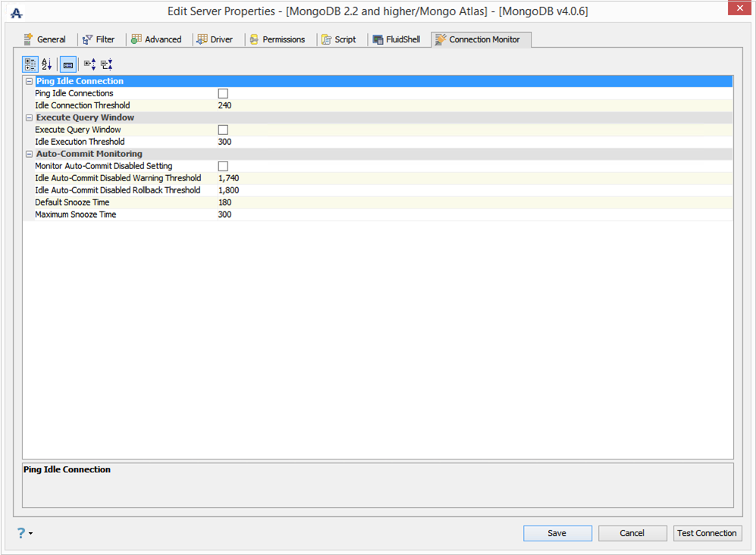The image size is (756, 555).
Task: Click the Save button
Action: 557,533
